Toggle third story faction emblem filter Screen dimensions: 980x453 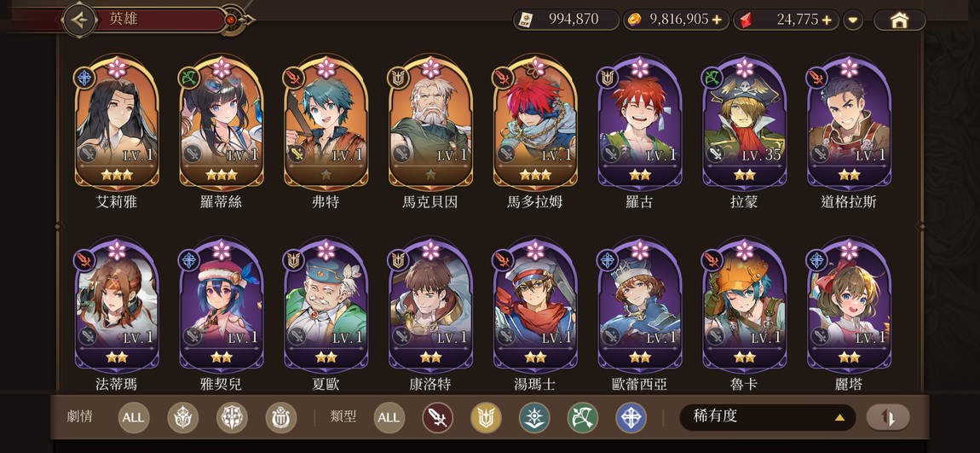point(281,418)
